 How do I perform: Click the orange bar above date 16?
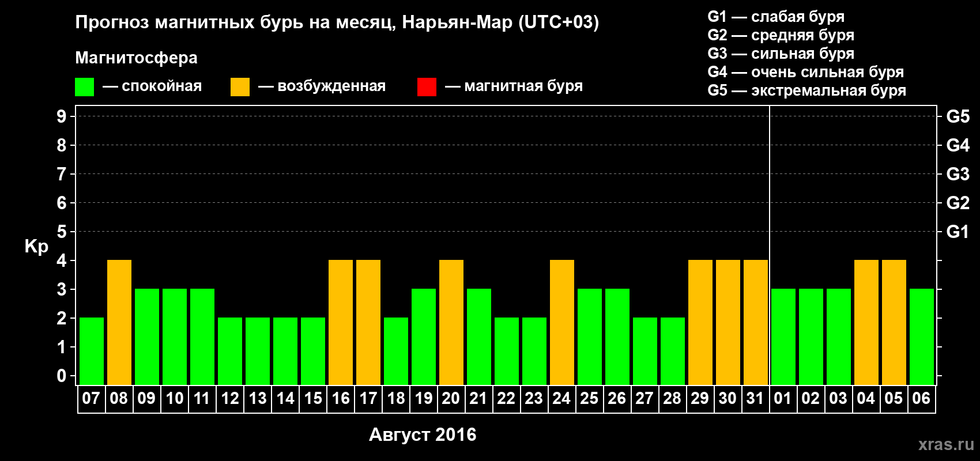click(x=341, y=322)
